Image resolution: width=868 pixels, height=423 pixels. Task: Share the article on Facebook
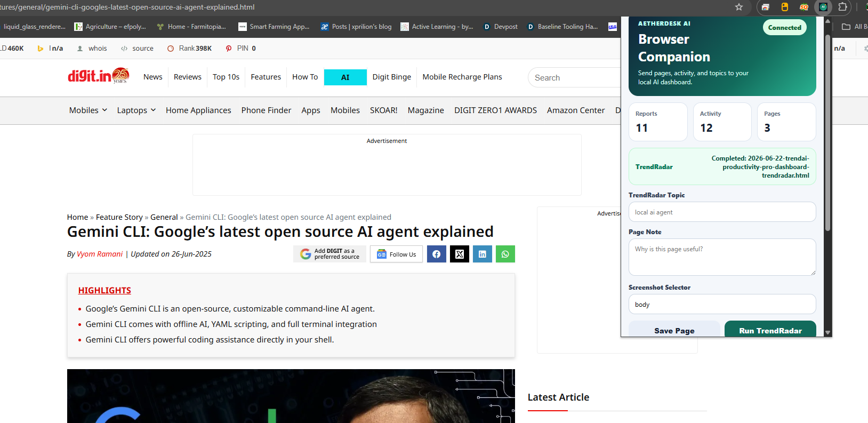pos(437,254)
